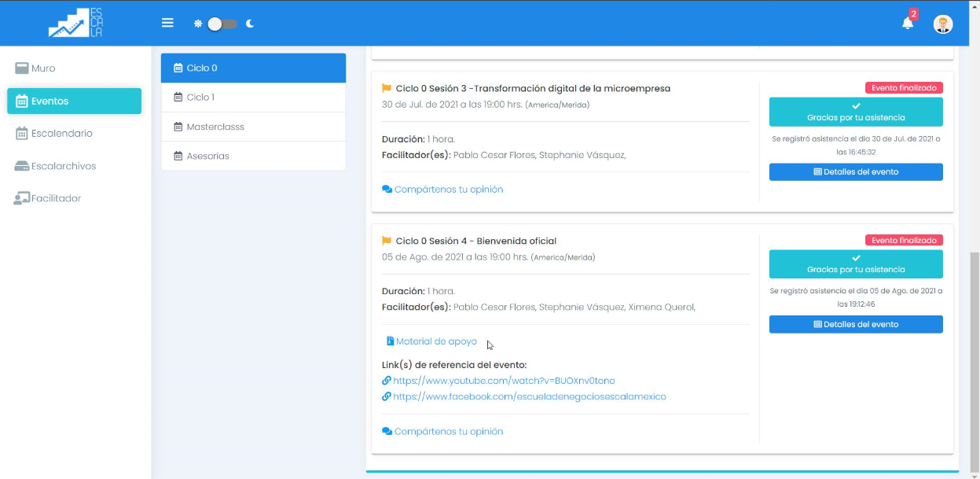Image resolution: width=980 pixels, height=479 pixels.
Task: Switch to the Asesorias tab
Action: tap(253, 156)
